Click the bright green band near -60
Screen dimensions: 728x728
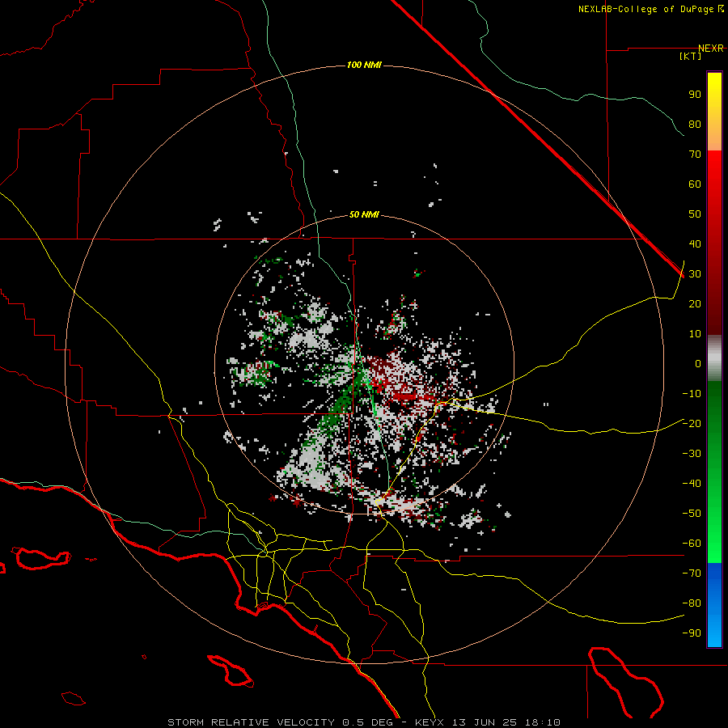(x=714, y=548)
